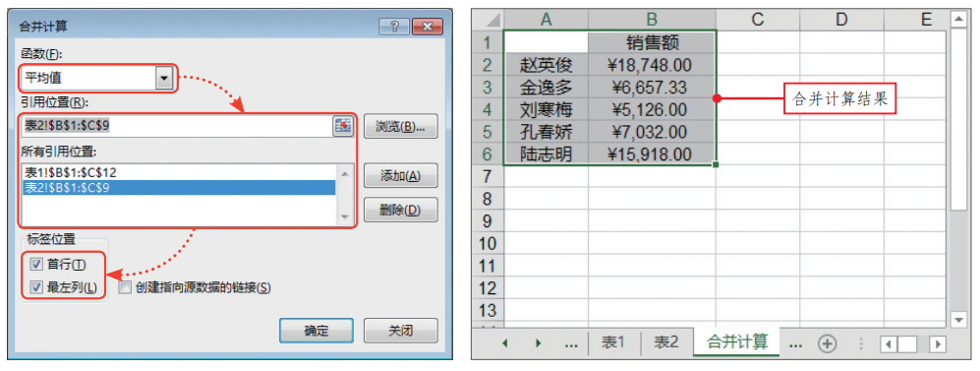This screenshot has height=371, width=980.
Task: Close the 合并计算 dialog with the red X
Action: (428, 27)
